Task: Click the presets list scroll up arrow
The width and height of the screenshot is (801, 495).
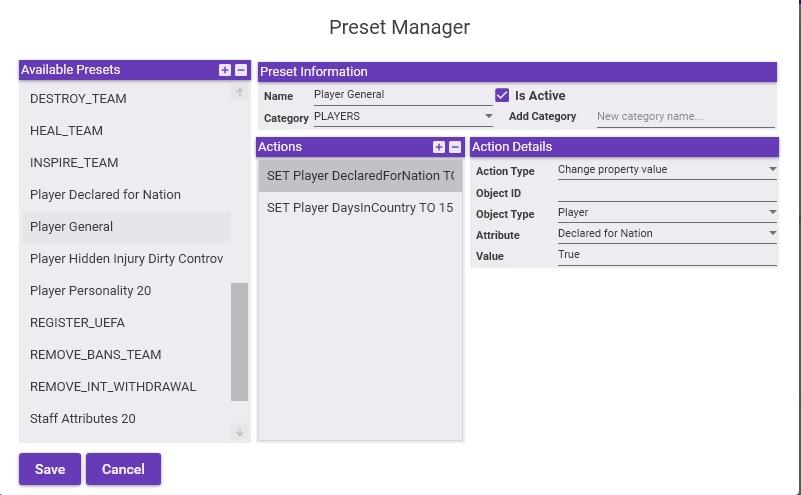Action: click(239, 92)
